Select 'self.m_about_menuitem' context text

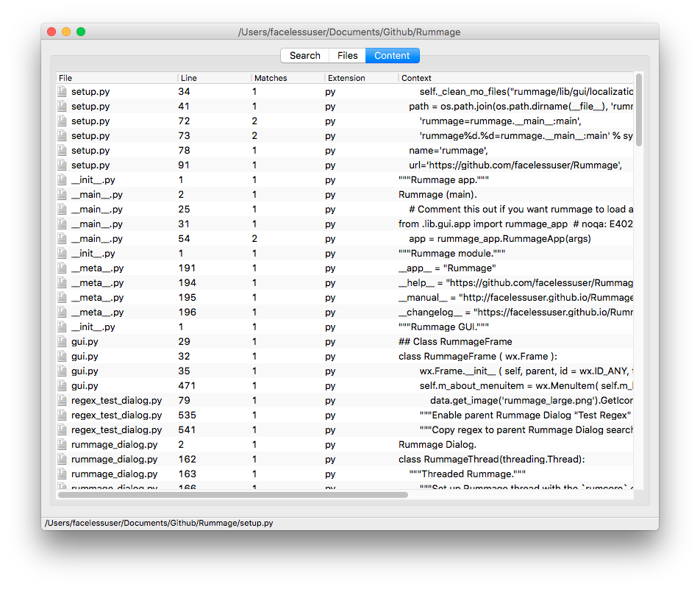click(526, 386)
